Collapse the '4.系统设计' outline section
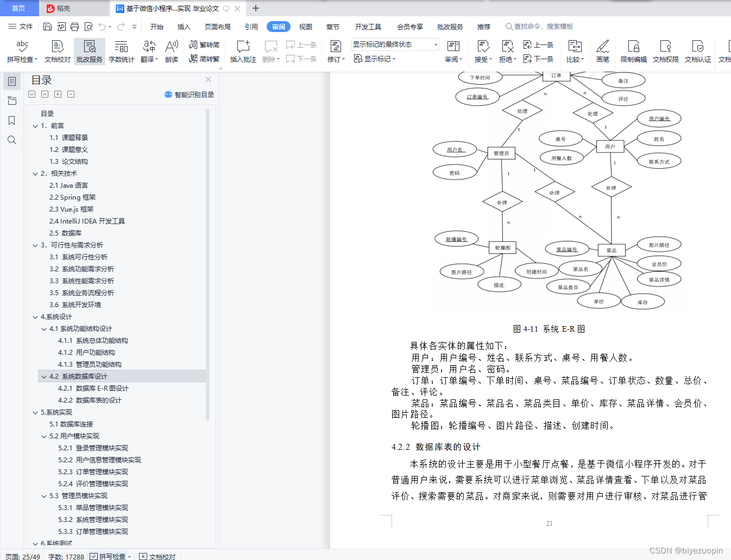 (35, 317)
